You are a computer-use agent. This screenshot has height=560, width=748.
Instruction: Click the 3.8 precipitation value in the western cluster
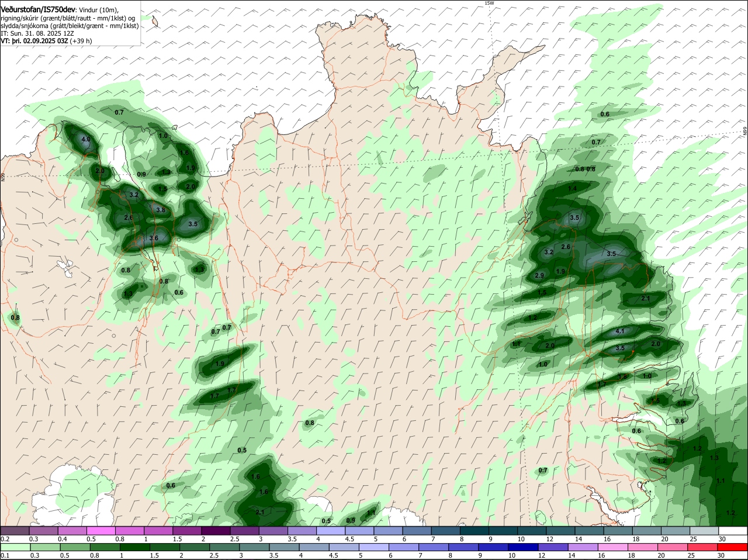point(161,210)
